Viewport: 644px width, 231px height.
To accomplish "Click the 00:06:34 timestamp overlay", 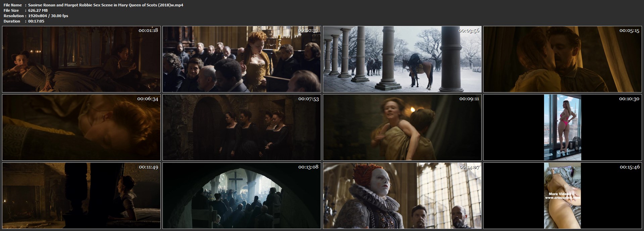I will 148,99.
